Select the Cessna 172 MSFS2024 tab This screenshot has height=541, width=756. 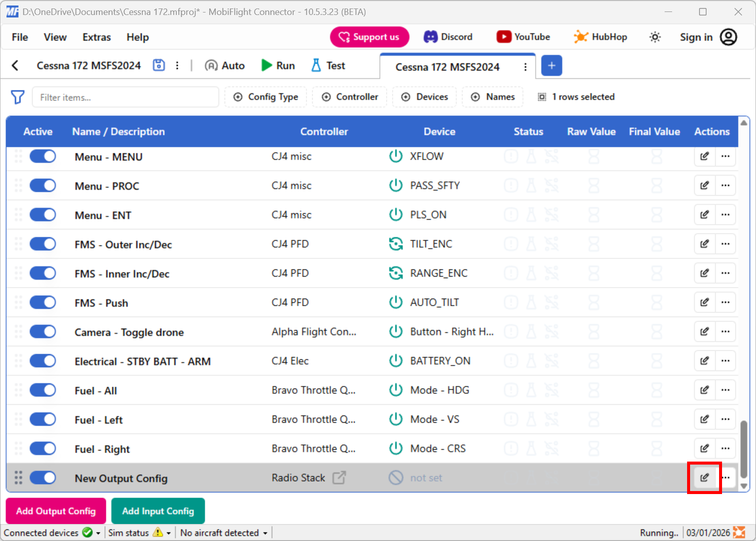[x=447, y=66]
